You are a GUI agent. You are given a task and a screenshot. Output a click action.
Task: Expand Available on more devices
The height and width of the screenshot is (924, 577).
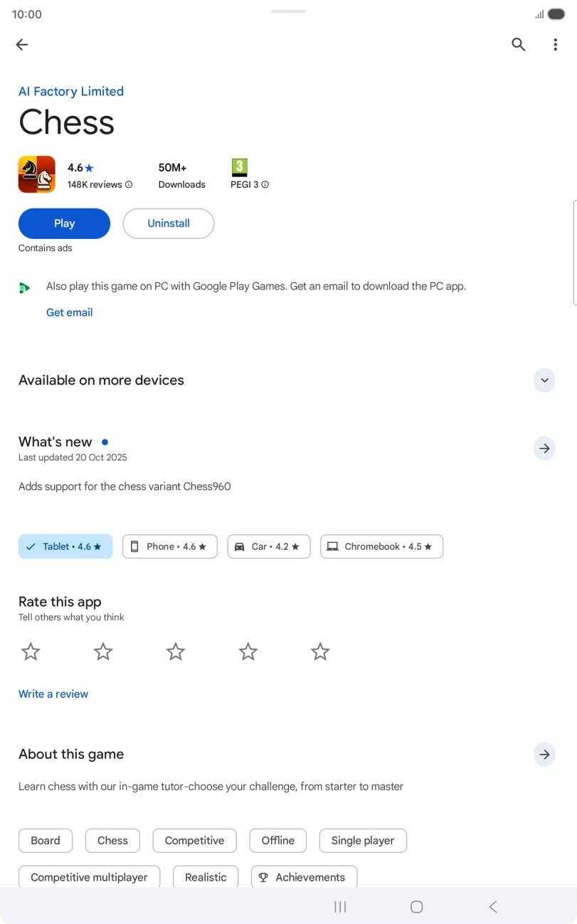(x=544, y=381)
